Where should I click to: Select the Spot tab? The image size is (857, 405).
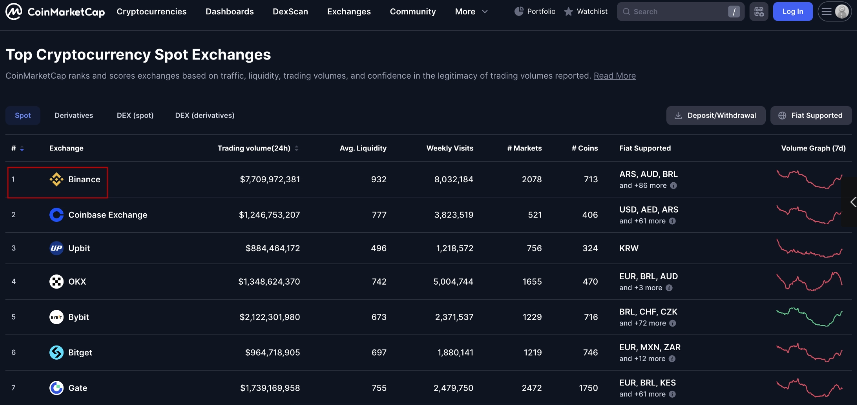(x=23, y=116)
